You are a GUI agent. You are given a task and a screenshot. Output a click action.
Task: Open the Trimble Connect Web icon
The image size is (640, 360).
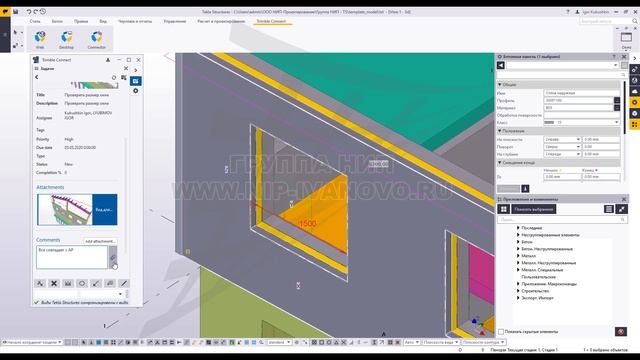pos(40,40)
